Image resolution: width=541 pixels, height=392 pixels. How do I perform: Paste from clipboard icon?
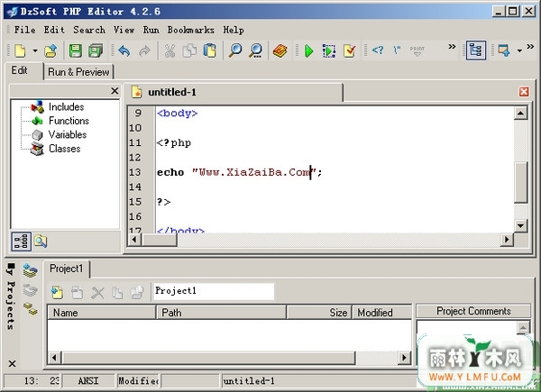pyautogui.click(x=209, y=50)
